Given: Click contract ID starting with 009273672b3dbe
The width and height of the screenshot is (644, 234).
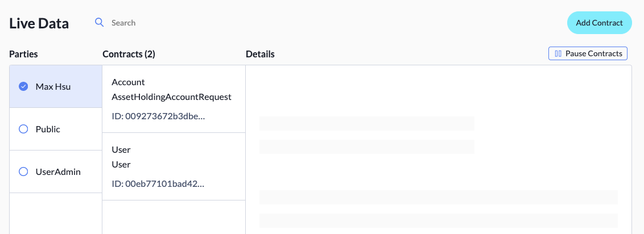Looking at the screenshot, I should (158, 116).
